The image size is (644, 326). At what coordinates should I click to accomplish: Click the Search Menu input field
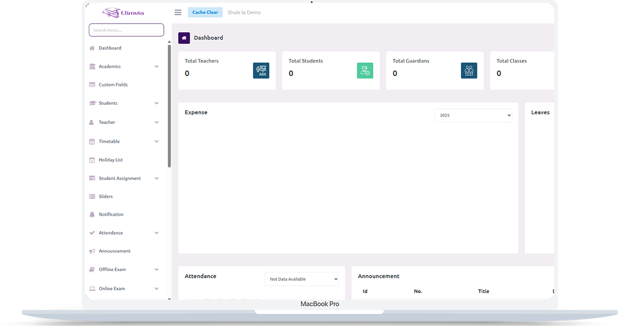tap(126, 30)
